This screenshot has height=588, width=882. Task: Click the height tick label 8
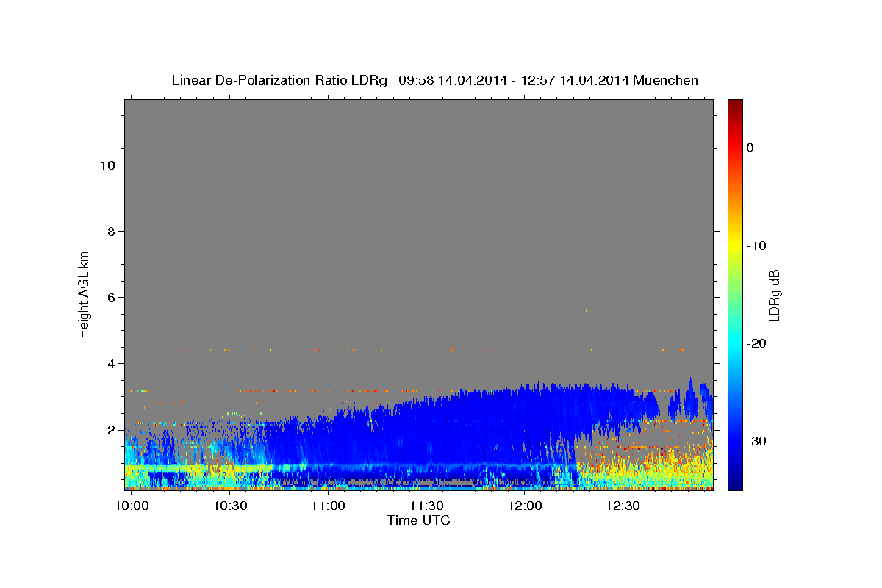pos(112,231)
